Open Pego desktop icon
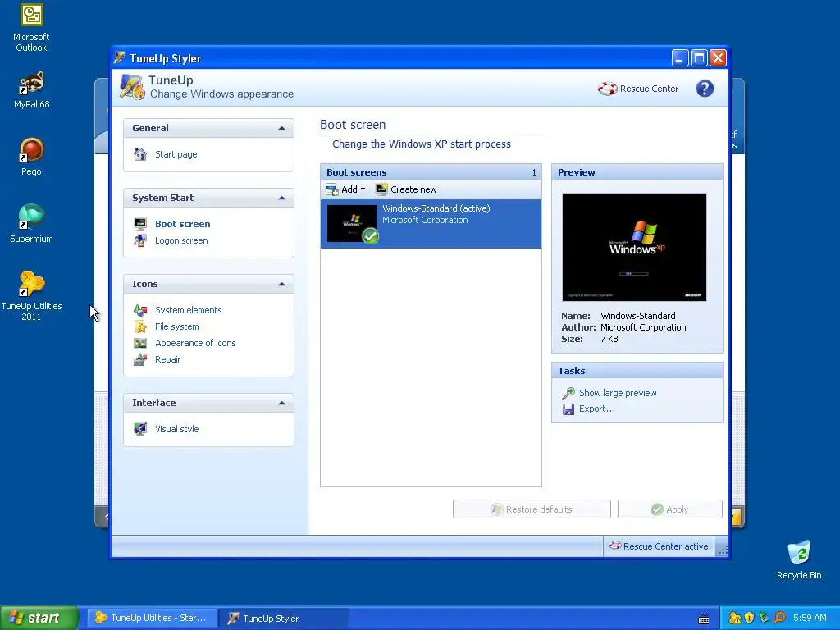840x630 pixels. coord(31,150)
